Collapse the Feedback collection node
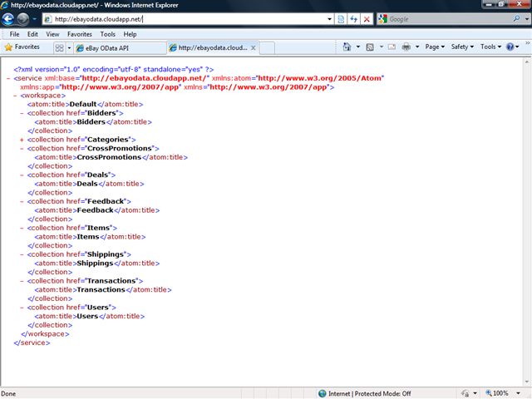The width and height of the screenshot is (532, 399). coord(22,201)
